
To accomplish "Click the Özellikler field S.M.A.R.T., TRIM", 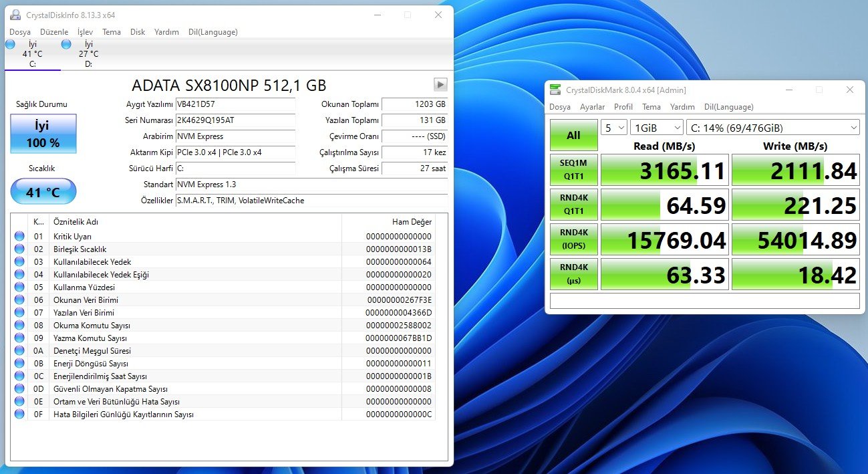I will point(311,200).
